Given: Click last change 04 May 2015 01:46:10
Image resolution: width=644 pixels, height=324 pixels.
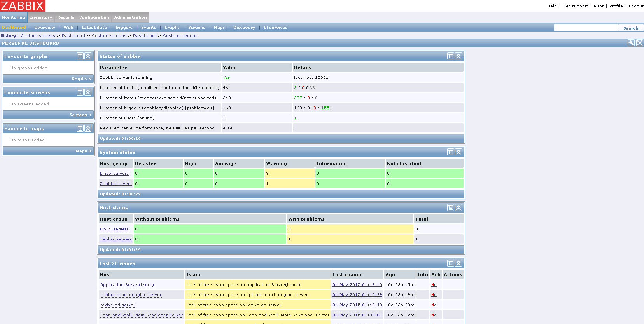Looking at the screenshot, I should tap(357, 285).
